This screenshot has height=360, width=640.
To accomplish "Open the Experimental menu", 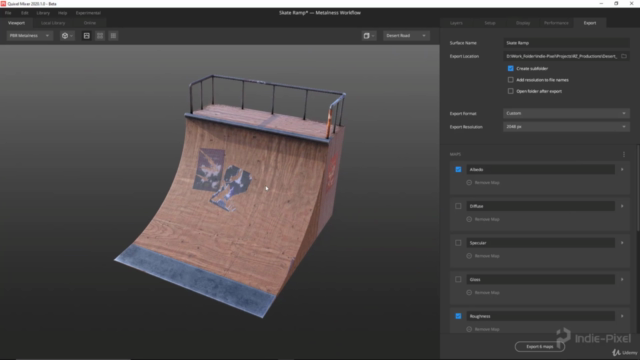I will pyautogui.click(x=88, y=13).
